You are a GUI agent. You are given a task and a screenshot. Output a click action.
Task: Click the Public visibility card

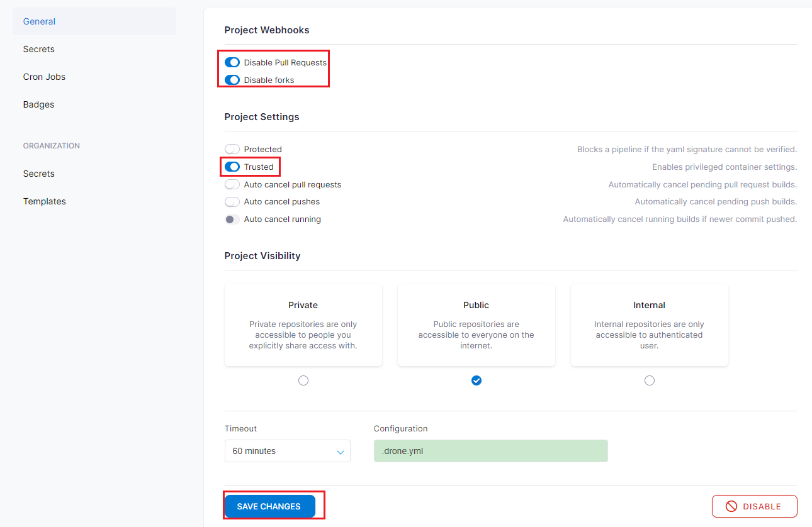[x=476, y=325]
